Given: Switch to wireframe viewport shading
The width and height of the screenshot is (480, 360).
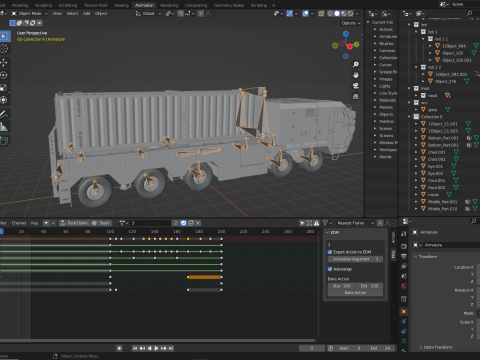Looking at the screenshot, I should [330, 14].
